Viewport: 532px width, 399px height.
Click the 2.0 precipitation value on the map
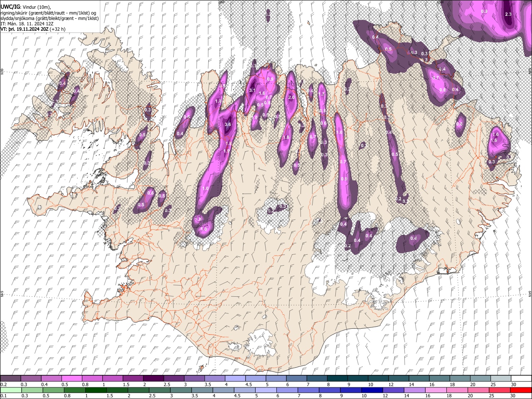pos(291,97)
